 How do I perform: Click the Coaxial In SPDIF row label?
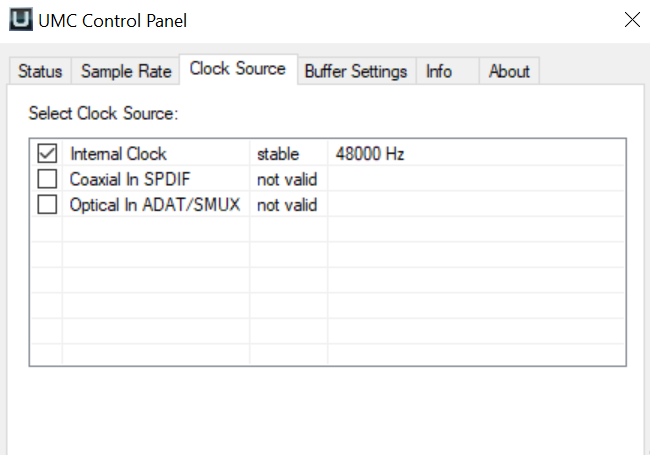(130, 179)
